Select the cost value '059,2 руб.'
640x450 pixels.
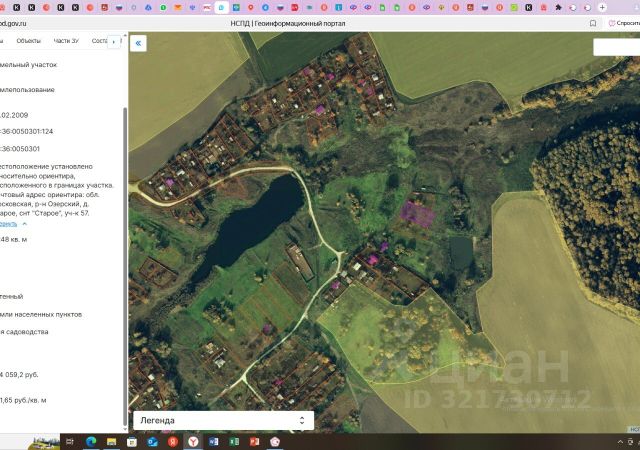tap(19, 374)
